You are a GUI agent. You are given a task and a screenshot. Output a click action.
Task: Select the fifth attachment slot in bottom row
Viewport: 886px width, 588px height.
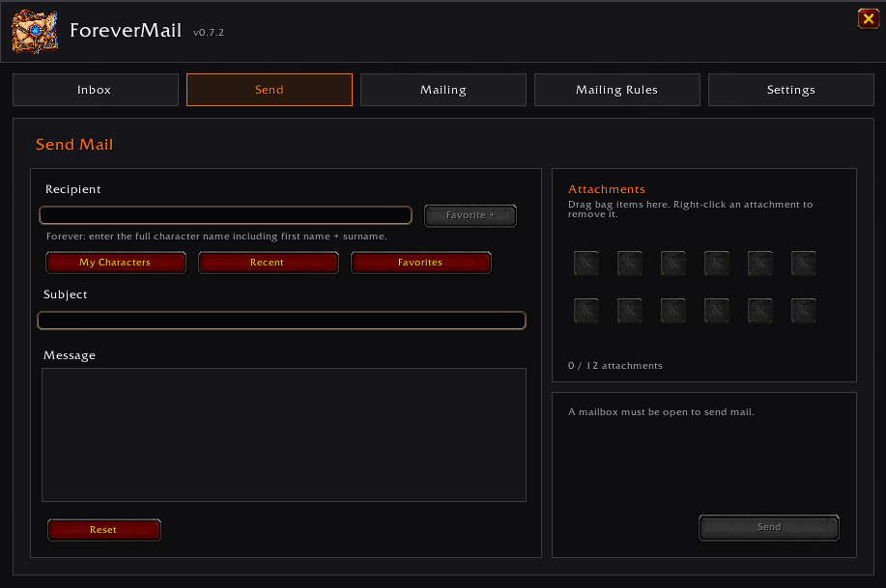[x=760, y=311]
